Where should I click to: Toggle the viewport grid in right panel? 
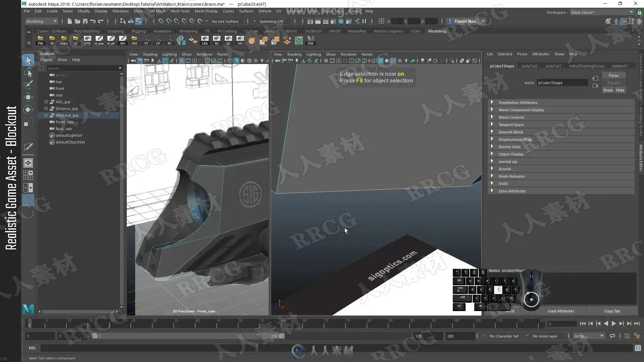coord(326,61)
